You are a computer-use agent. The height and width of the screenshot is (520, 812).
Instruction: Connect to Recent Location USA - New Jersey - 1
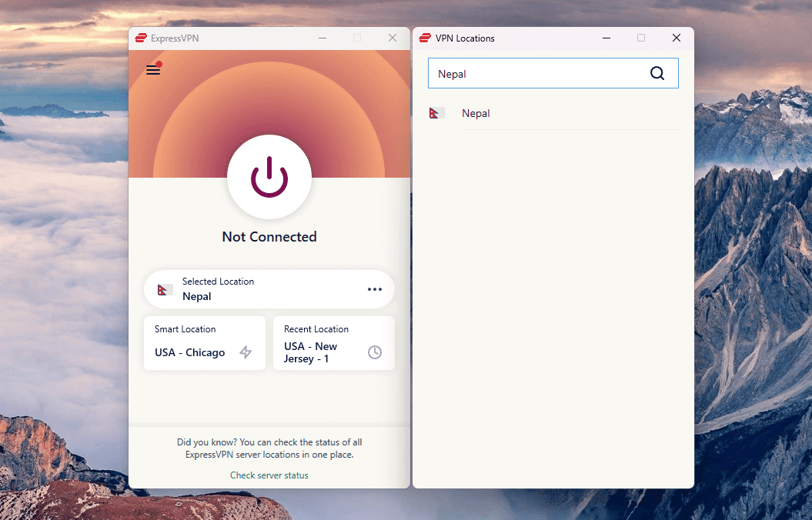pos(334,343)
